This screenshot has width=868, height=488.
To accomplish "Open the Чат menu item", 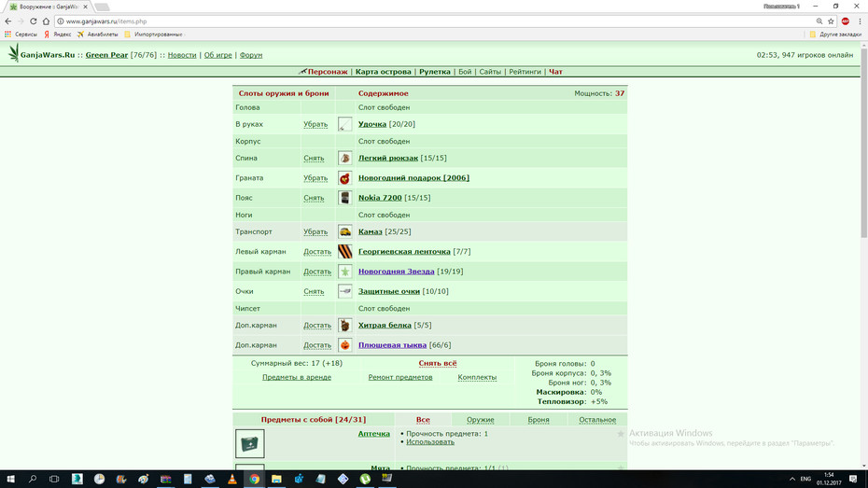I will (x=555, y=72).
